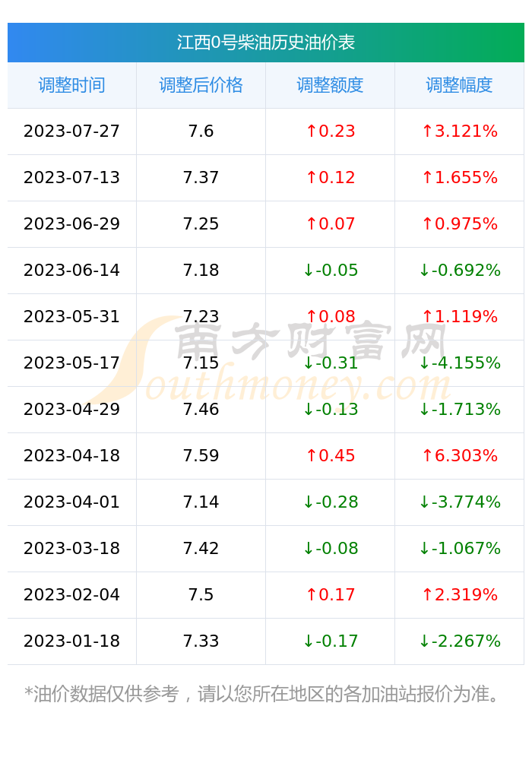Click the red ↑0.45 adjustment value
532x760 pixels.
(x=331, y=455)
